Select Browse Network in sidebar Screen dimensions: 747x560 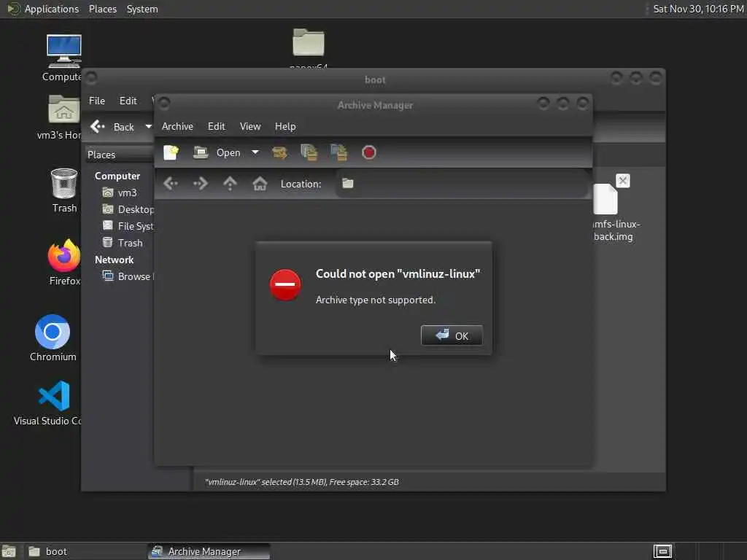click(128, 276)
